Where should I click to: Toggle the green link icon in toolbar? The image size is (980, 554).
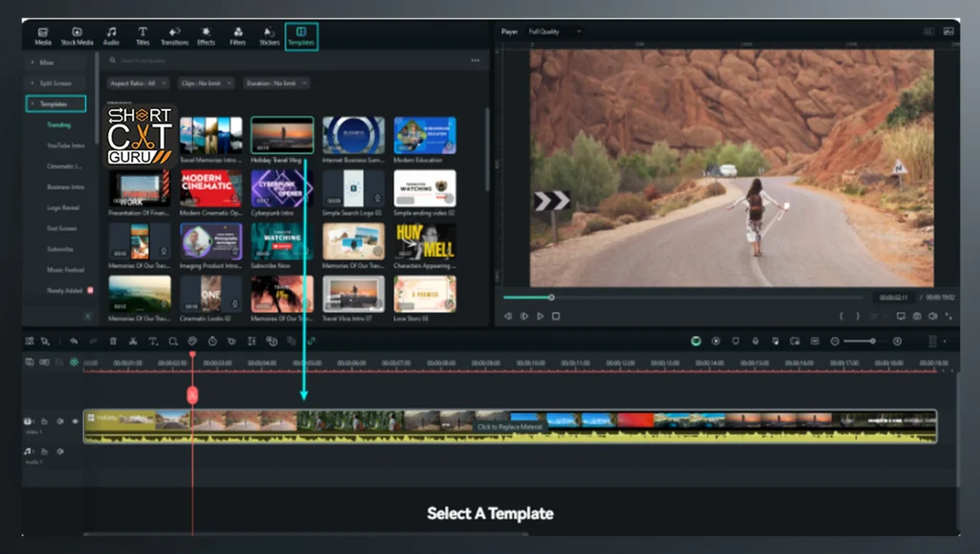tap(311, 341)
